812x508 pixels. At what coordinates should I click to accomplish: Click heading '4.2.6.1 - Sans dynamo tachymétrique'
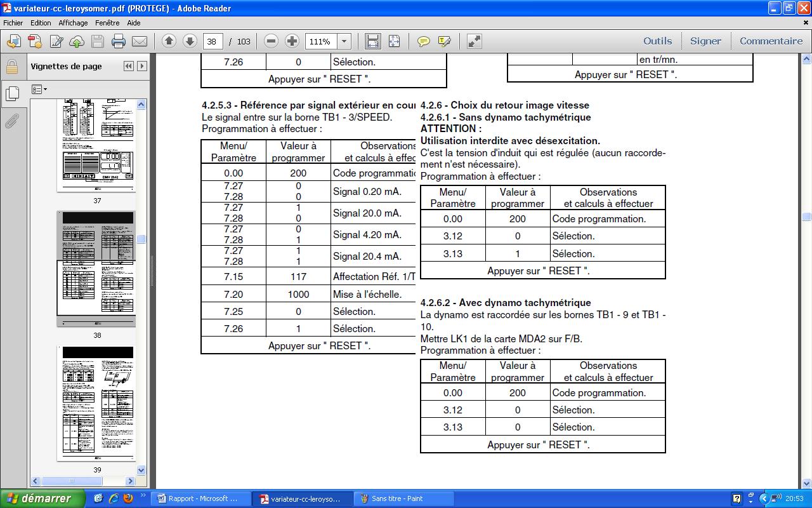point(506,117)
